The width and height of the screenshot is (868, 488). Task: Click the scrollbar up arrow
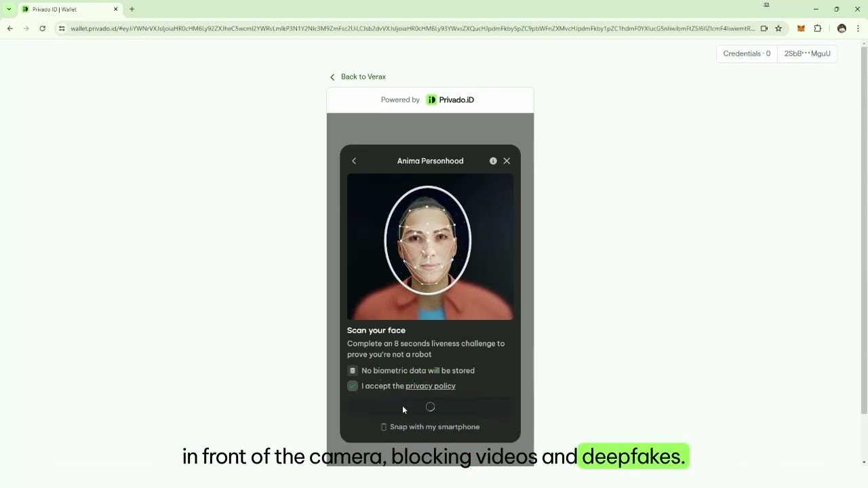(x=864, y=44)
